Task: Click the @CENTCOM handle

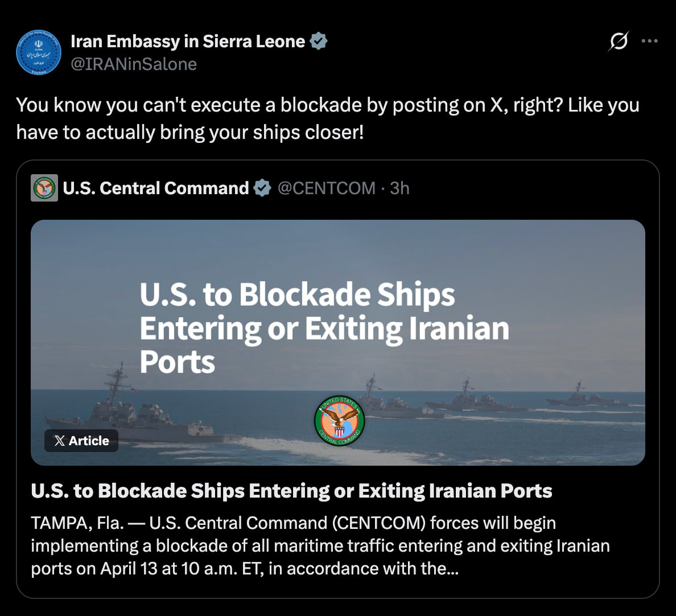Action: point(327,188)
